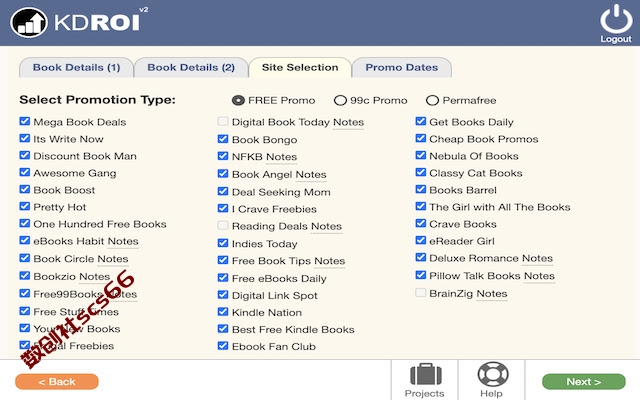Image resolution: width=640 pixels, height=400 pixels.
Task: Toggle Pillow Talk Books checkbox
Action: tap(421, 275)
